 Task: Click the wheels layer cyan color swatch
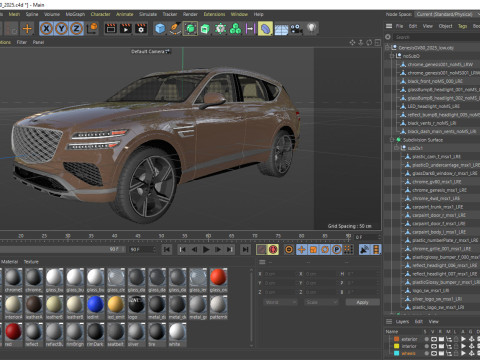coord(397,353)
